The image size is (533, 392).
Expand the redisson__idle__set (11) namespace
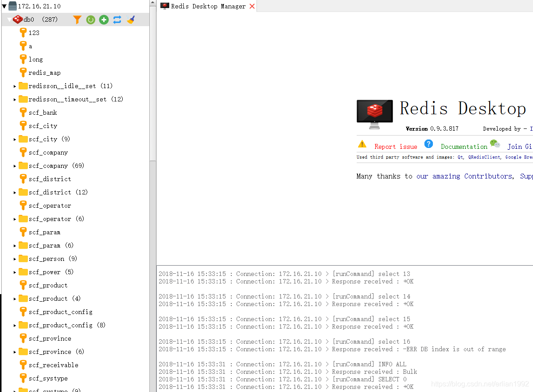[15, 86]
